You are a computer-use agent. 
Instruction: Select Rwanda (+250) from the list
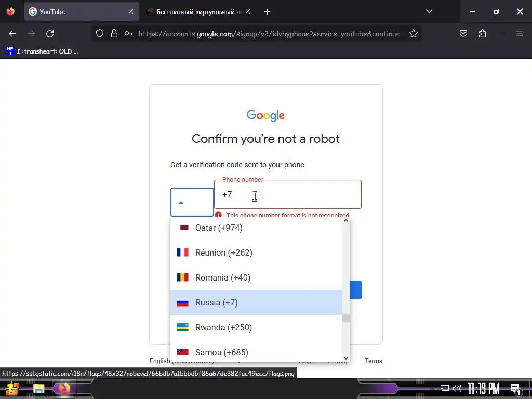256,327
